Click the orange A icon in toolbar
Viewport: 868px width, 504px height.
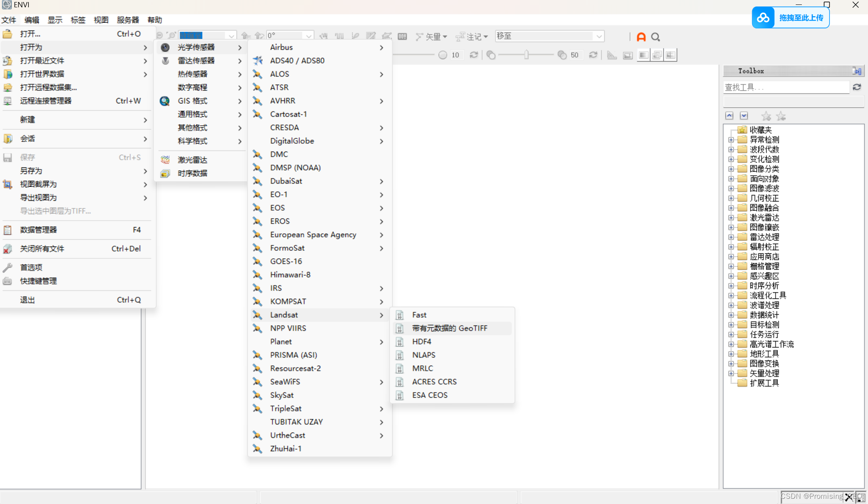[x=641, y=37]
